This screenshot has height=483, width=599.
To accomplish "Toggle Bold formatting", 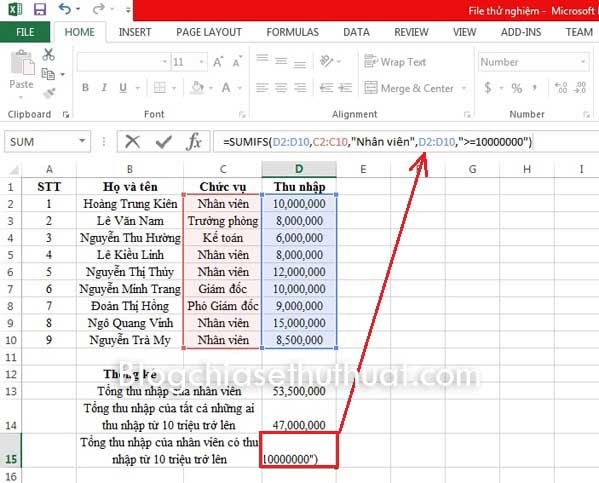I will 85,88.
